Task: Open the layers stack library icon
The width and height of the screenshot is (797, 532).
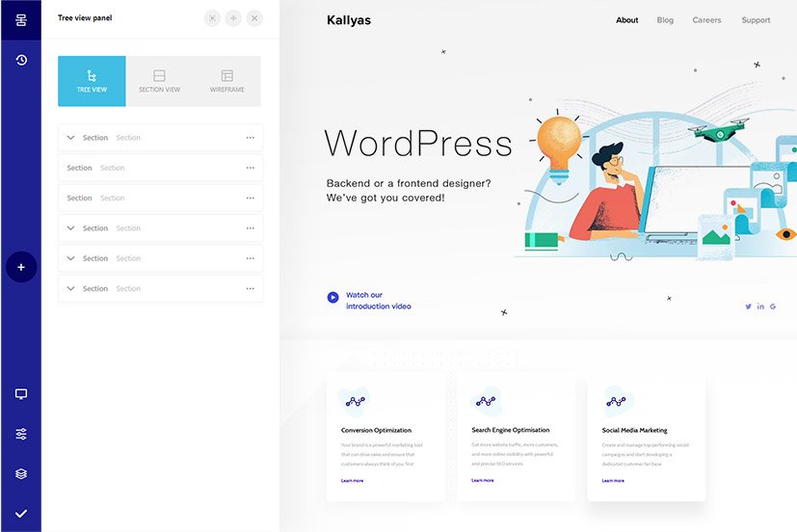Action: pos(21,473)
